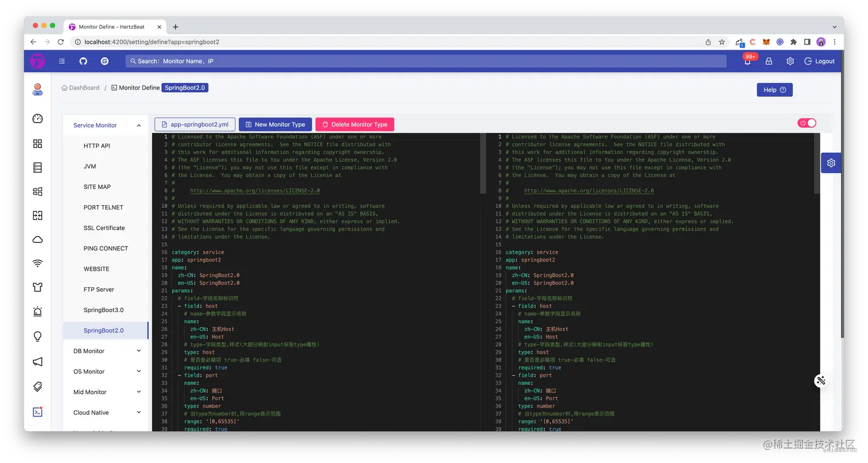Open the GitHub repository icon in top bar
This screenshot has height=463, width=868.
click(x=84, y=61)
